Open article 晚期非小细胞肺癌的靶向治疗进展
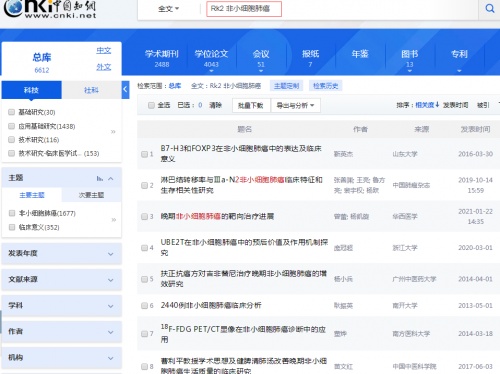The height and width of the screenshot is (374, 500). 217,216
